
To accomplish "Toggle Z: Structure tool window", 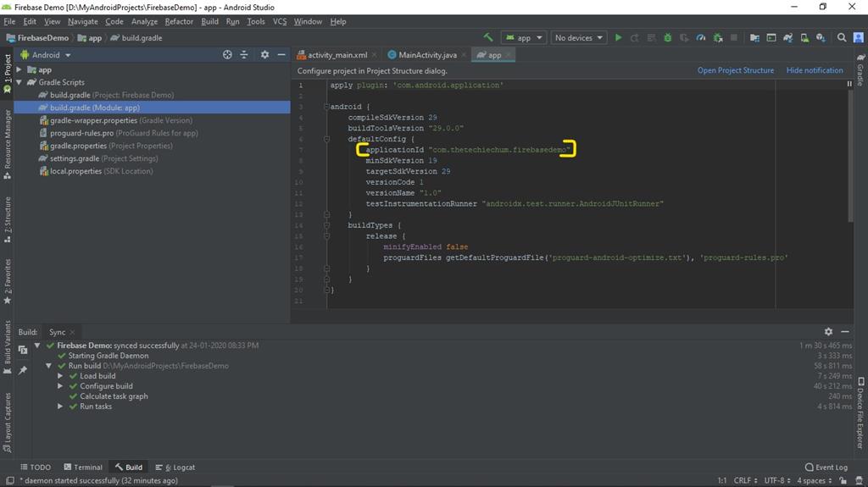I will [x=7, y=219].
